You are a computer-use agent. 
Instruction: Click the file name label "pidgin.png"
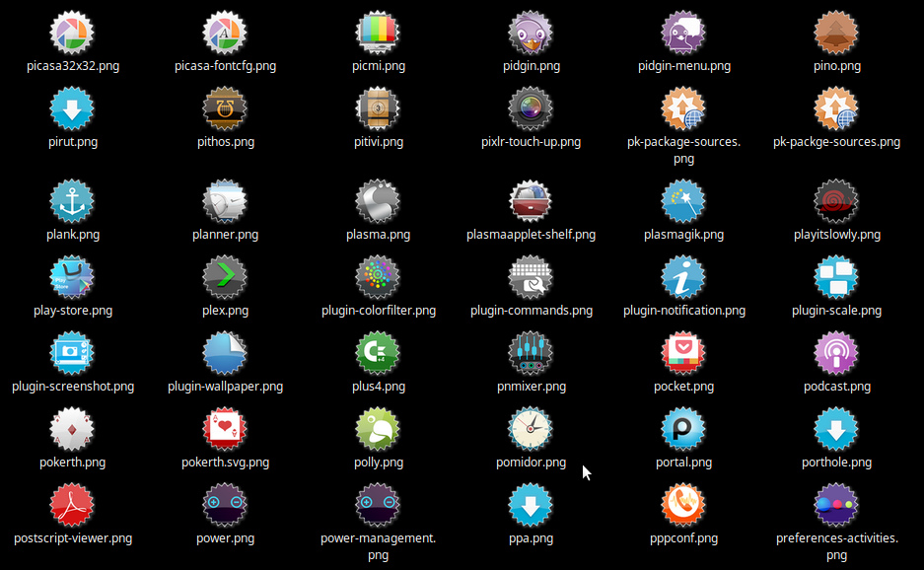pos(531,66)
